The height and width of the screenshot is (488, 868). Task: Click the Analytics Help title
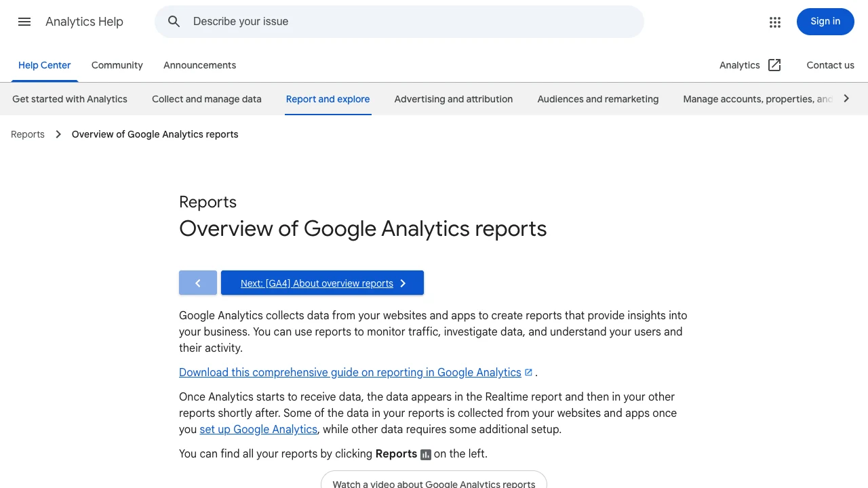[85, 22]
